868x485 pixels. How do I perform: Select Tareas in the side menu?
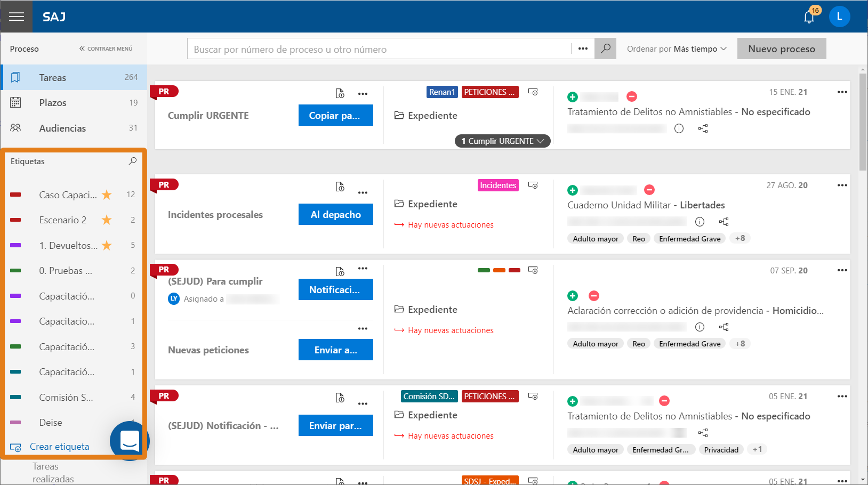[74, 77]
